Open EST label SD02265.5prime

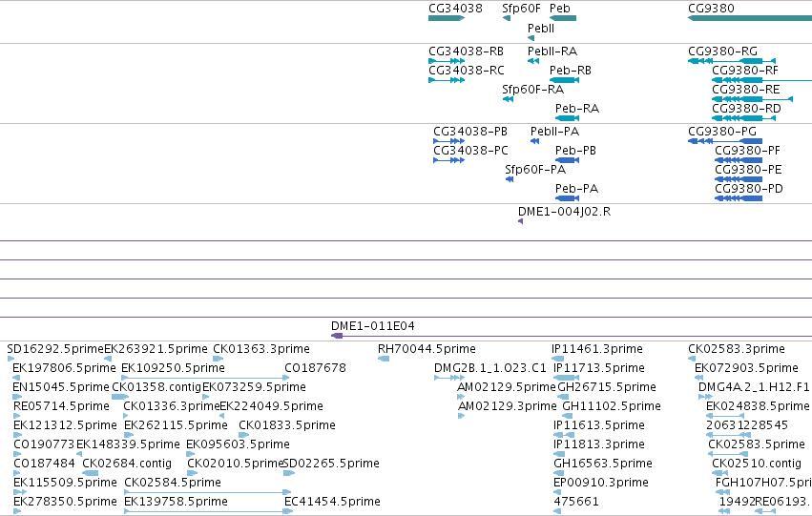coord(331,464)
